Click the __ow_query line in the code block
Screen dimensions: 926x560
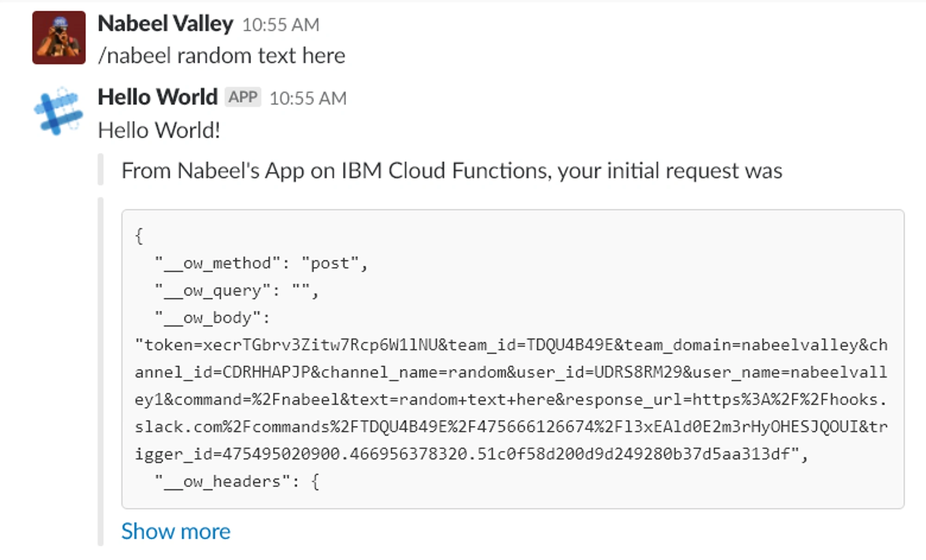pos(237,291)
